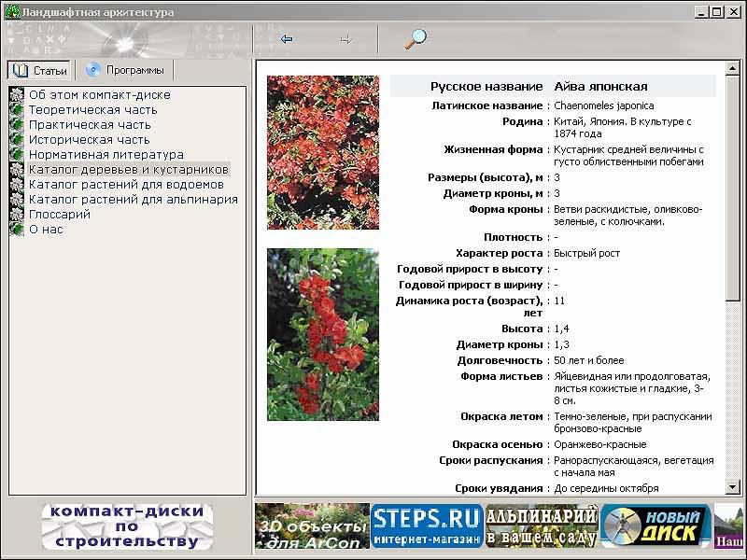This screenshot has width=747, height=560.
Task: Open Об этом компакт-диске article
Action: (x=99, y=94)
